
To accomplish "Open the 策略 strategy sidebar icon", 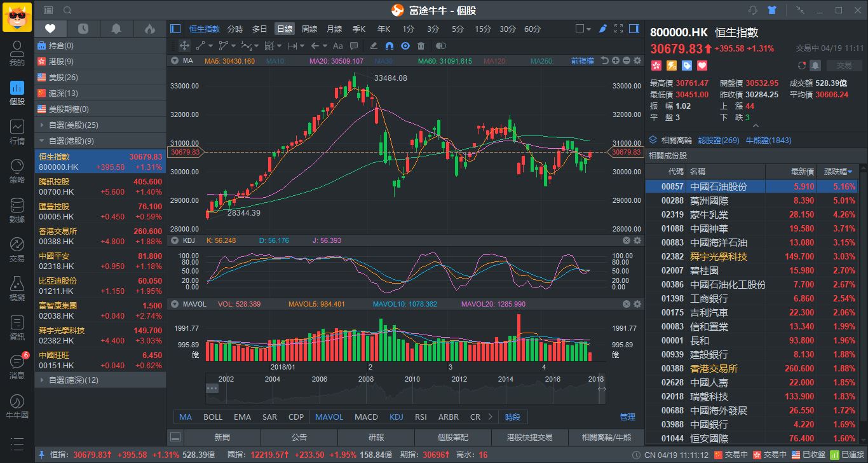I will tap(17, 172).
